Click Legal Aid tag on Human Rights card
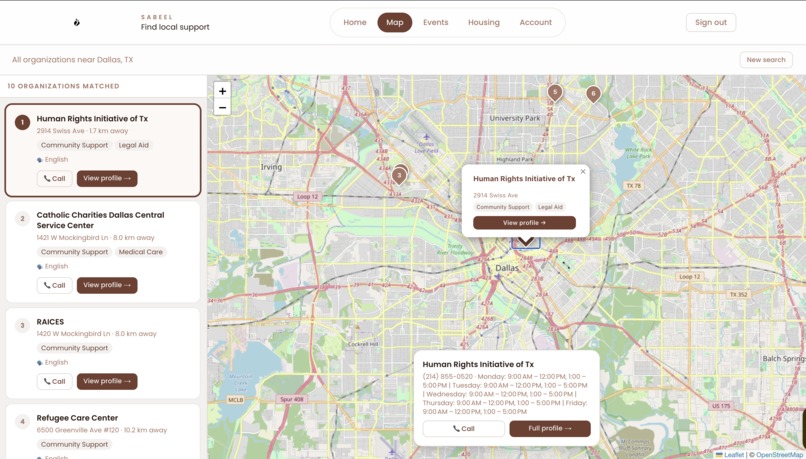Image resolution: width=806 pixels, height=459 pixels. click(x=134, y=145)
